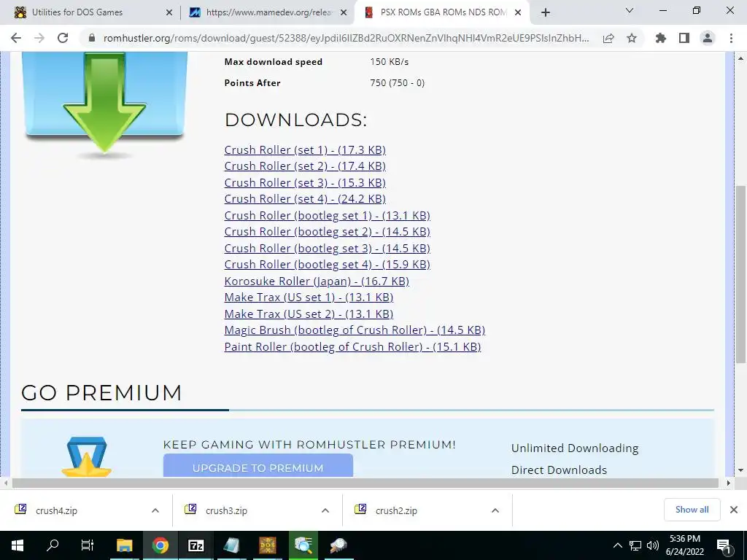This screenshot has height=560, width=747.
Task: Expand options for crush3.zip download
Action: (325, 510)
